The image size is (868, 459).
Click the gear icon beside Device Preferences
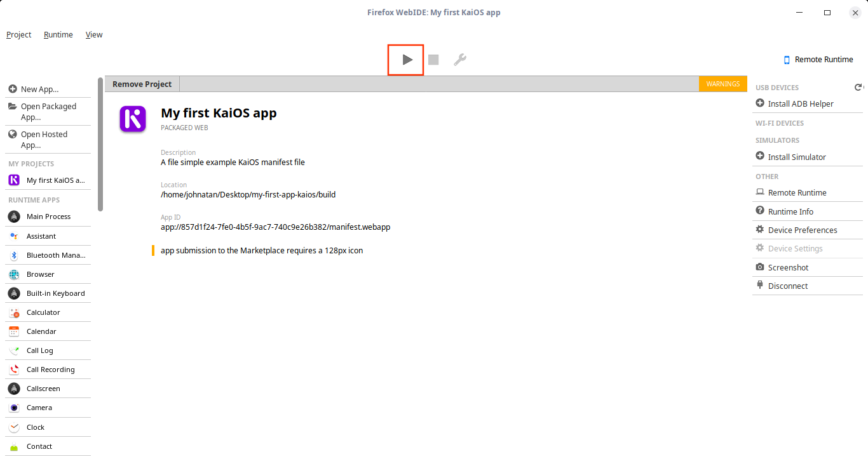click(x=759, y=230)
